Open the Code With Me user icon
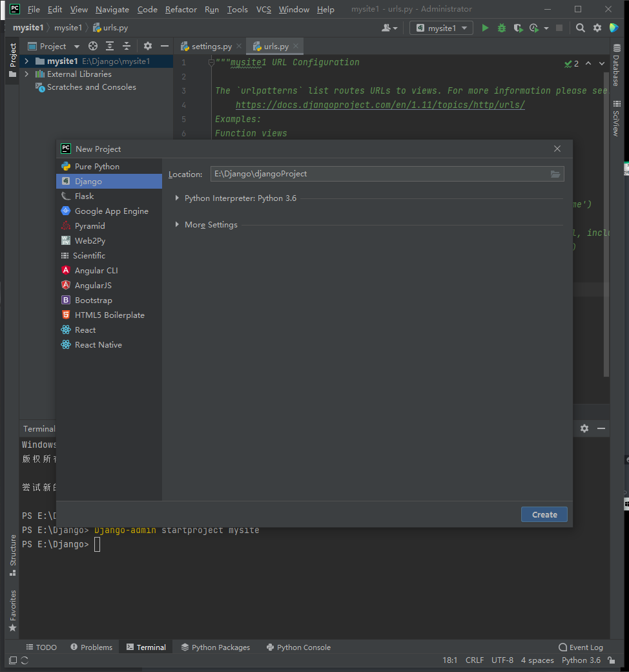 pos(389,28)
